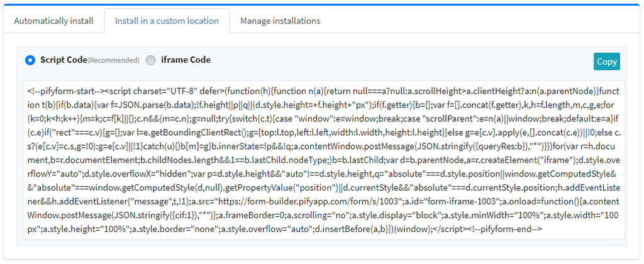Select the Install in a custom location tab
644x264 pixels.
pyautogui.click(x=167, y=21)
